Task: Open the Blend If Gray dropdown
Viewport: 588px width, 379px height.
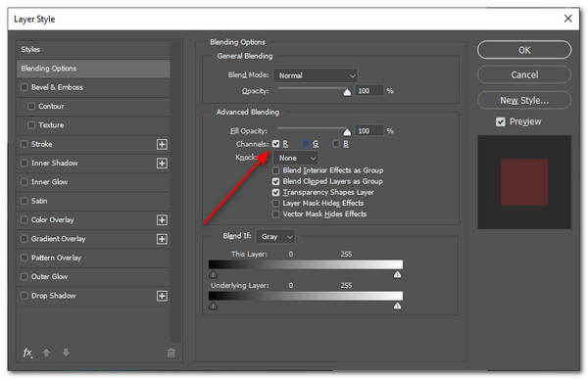Action: pyautogui.click(x=275, y=237)
